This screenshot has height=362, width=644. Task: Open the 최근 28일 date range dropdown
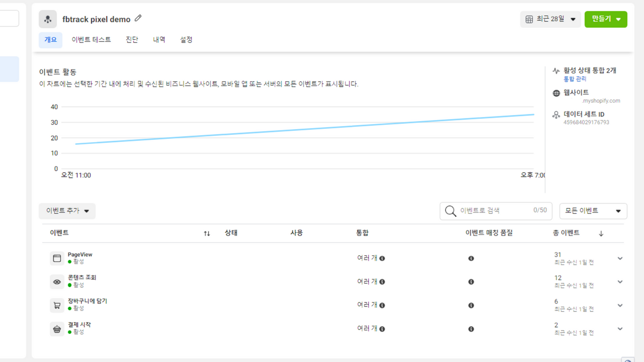click(x=550, y=19)
